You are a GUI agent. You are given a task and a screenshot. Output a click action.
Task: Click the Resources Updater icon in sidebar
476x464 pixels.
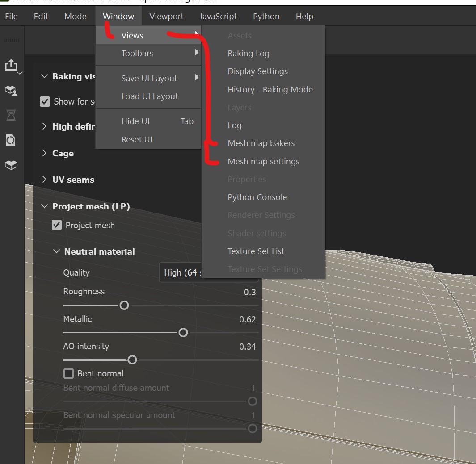(x=11, y=140)
